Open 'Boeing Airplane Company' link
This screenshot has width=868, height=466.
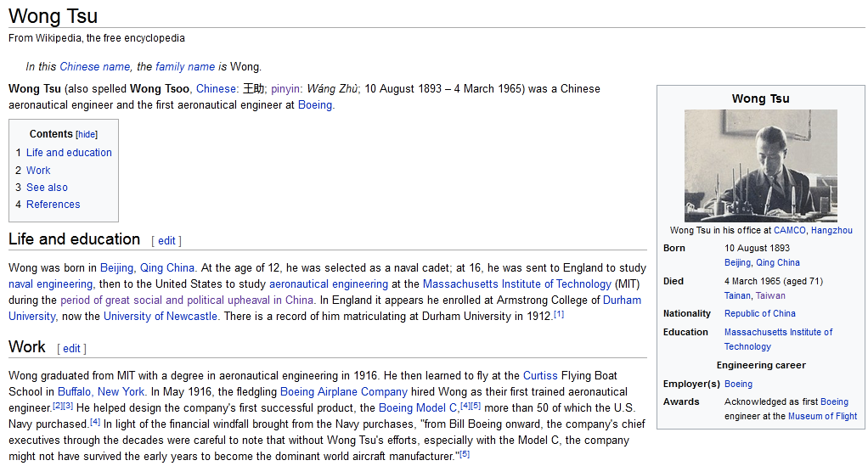344,391
